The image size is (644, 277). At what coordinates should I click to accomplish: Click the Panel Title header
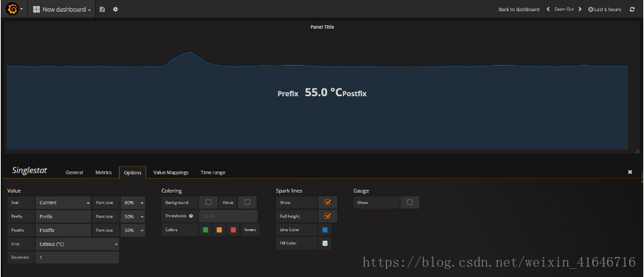point(322,27)
